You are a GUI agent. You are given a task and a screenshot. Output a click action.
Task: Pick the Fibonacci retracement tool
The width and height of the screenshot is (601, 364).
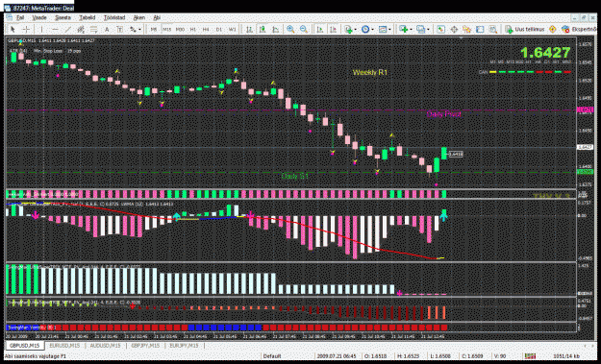click(x=93, y=29)
